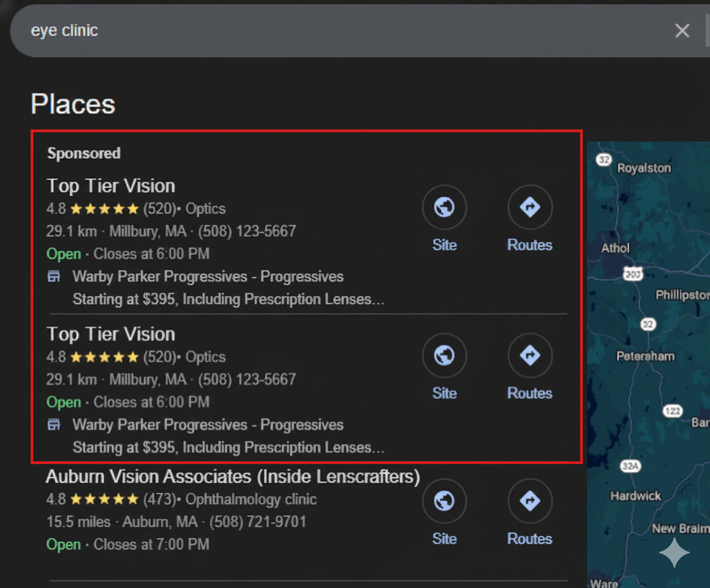
Task: Click Auburn Vision phone number (508) 721-9701
Action: click(x=257, y=522)
